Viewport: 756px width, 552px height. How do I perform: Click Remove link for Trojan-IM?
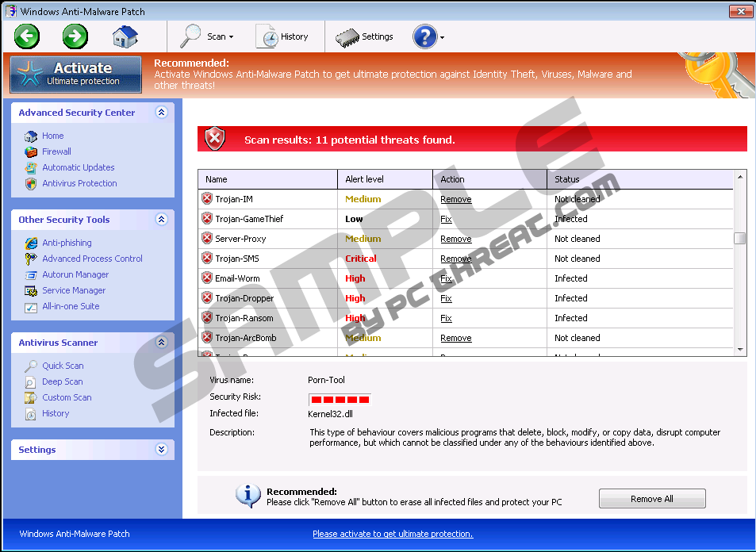coord(455,199)
